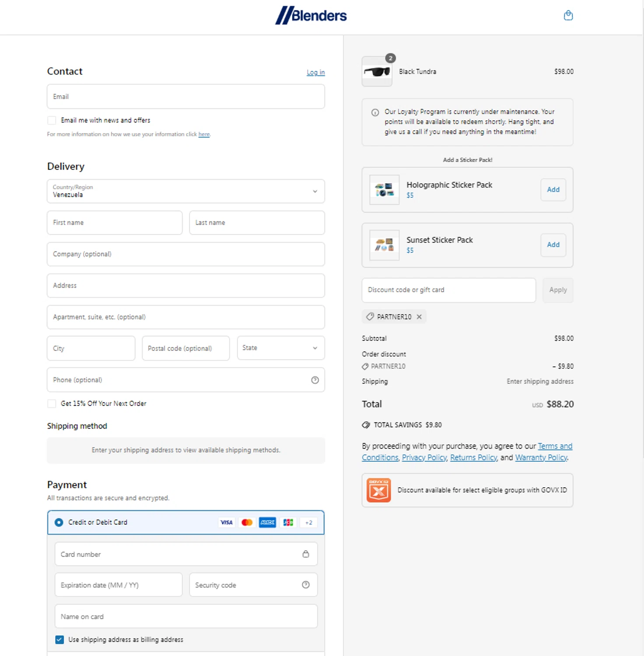Remove the PARTNER10 discount code tag

[x=419, y=317]
